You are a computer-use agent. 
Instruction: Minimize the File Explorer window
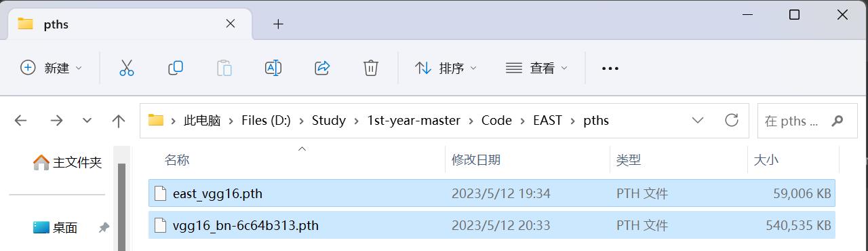(747, 15)
